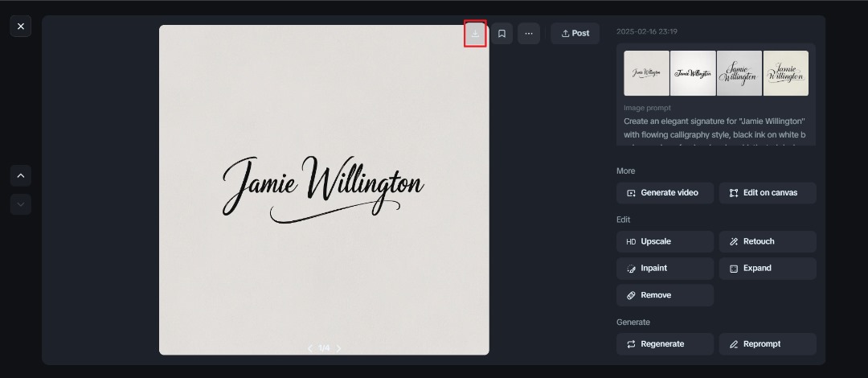Open the three-dot more options menu
868x378 pixels.
(x=528, y=33)
